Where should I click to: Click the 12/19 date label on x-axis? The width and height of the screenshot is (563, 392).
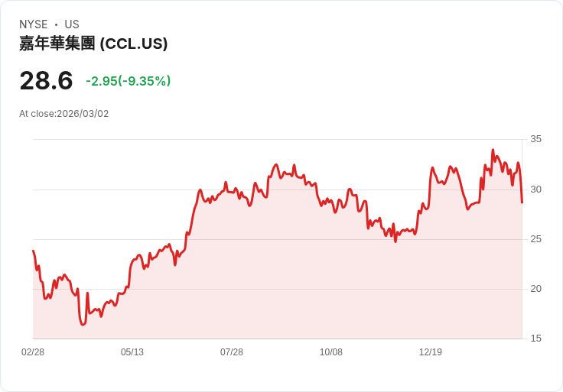431,352
